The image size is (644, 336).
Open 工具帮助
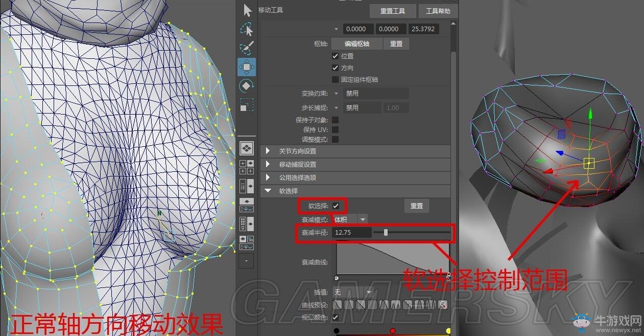point(438,11)
